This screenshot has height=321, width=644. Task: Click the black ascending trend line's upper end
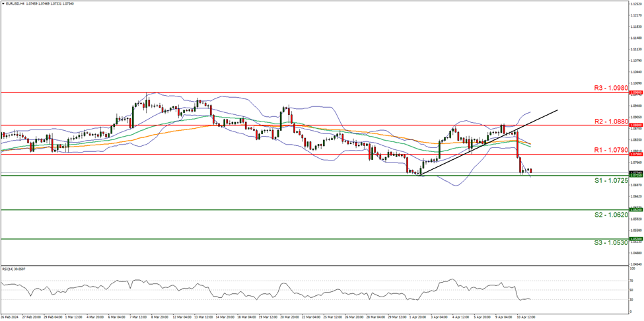(x=557, y=110)
